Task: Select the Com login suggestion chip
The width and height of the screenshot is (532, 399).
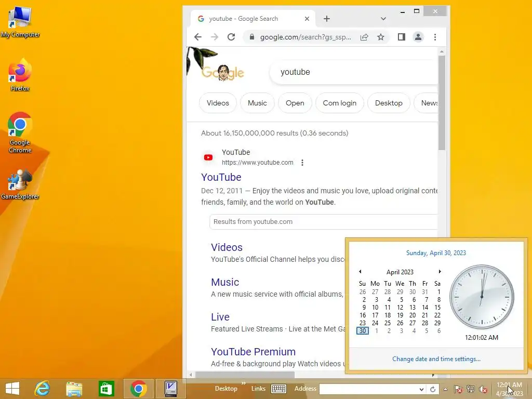Action: click(340, 103)
